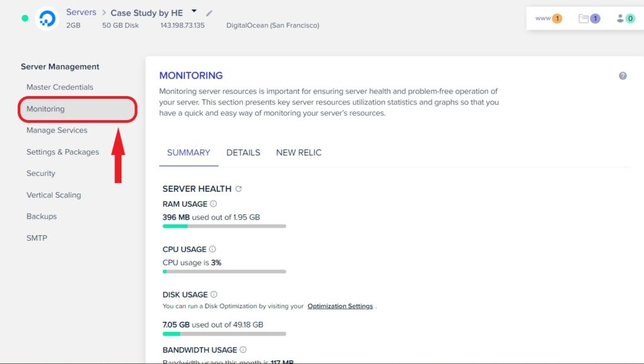Show RAM Usage info icon
This screenshot has height=364, width=644.
(213, 204)
